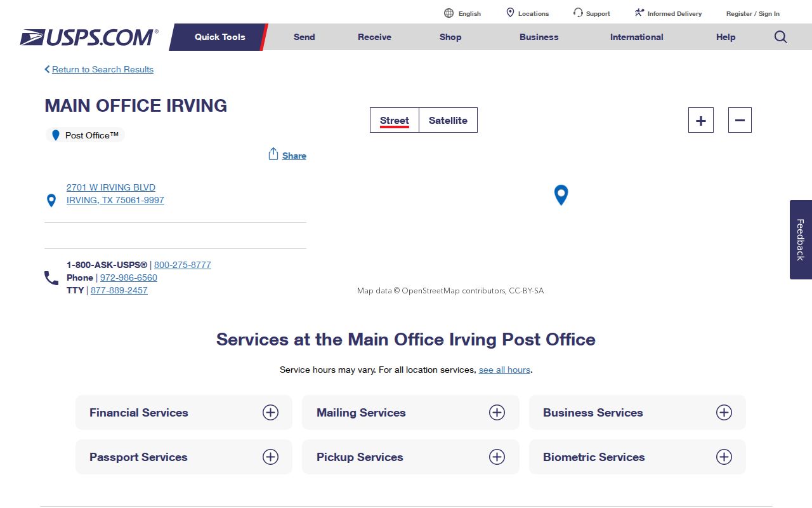Screen dimensions: 812x508
Task: Click the share upload icon
Action: pyautogui.click(x=273, y=154)
